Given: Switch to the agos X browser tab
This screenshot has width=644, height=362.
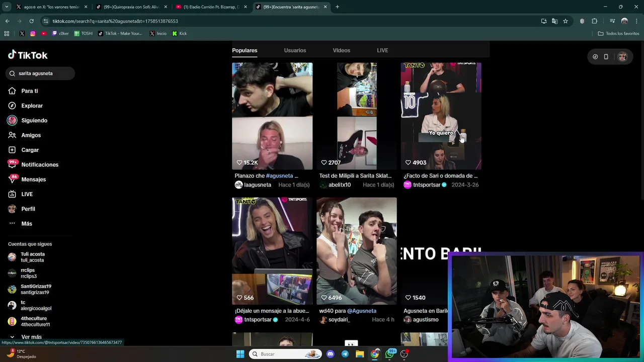Looking at the screenshot, I should [x=52, y=7].
